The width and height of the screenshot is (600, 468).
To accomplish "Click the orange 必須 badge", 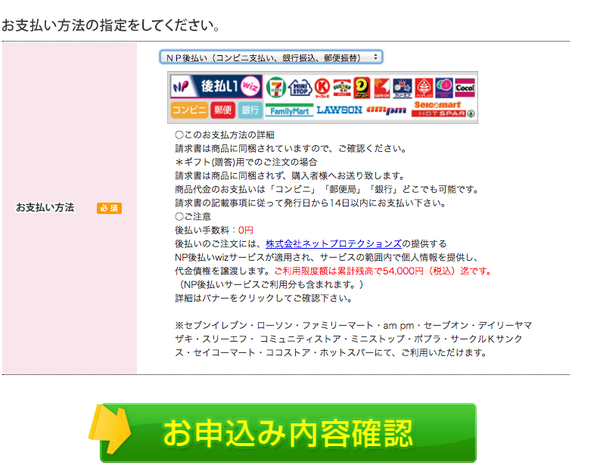I will [109, 208].
